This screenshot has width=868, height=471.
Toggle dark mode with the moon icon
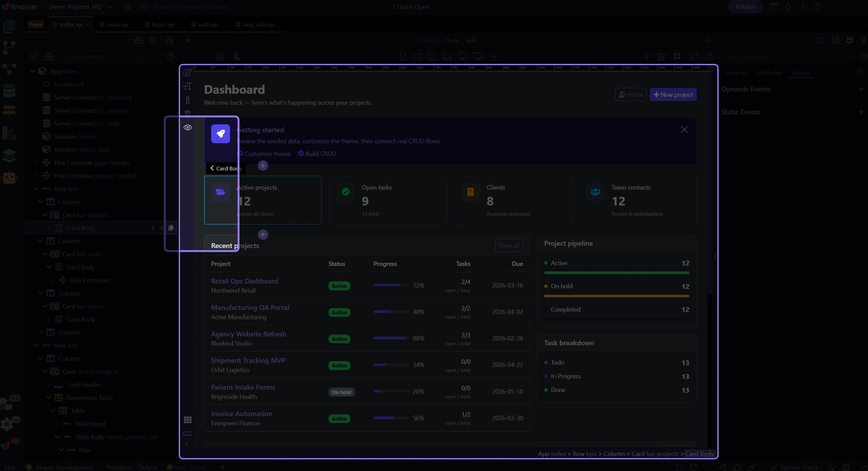click(237, 57)
